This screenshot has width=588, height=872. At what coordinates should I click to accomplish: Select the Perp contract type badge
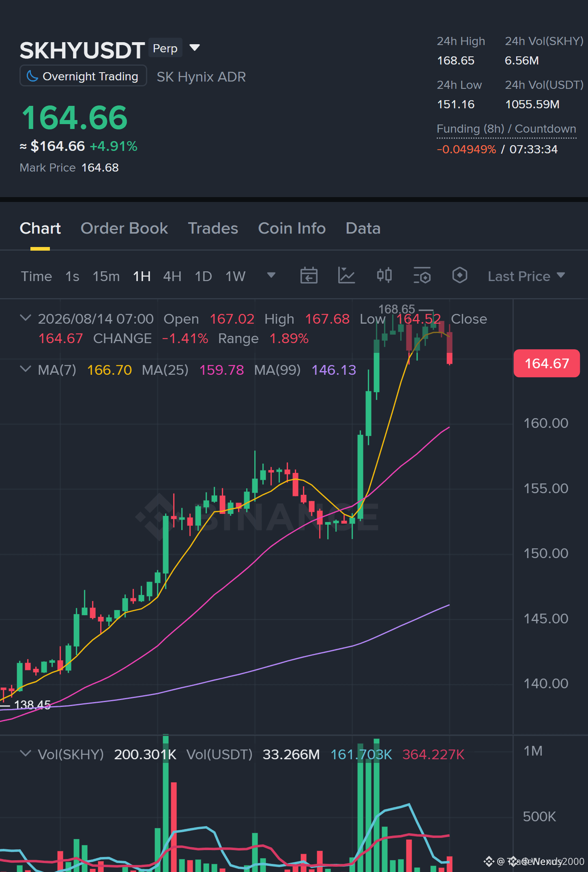165,48
